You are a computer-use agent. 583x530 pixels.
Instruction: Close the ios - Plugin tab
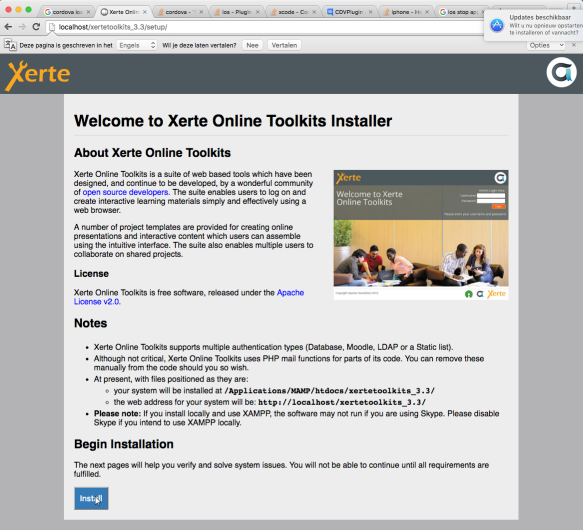[x=258, y=12]
